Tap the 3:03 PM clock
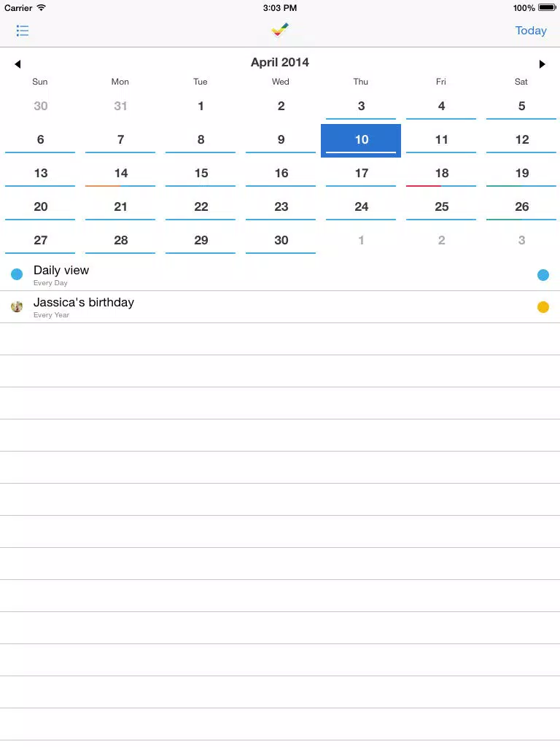Screen dimensions: 560x747 [x=280, y=8]
